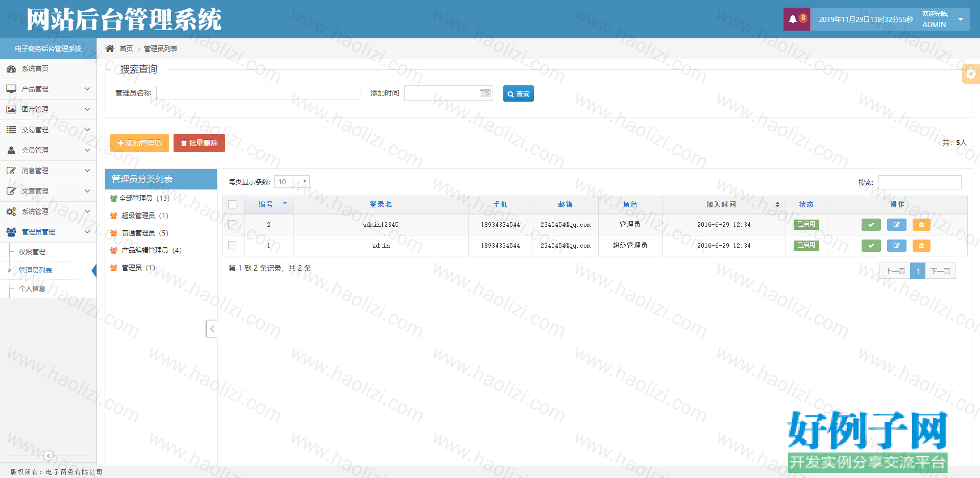980x478 pixels.
Task: Click into the table 搜索 input field
Action: [x=920, y=182]
